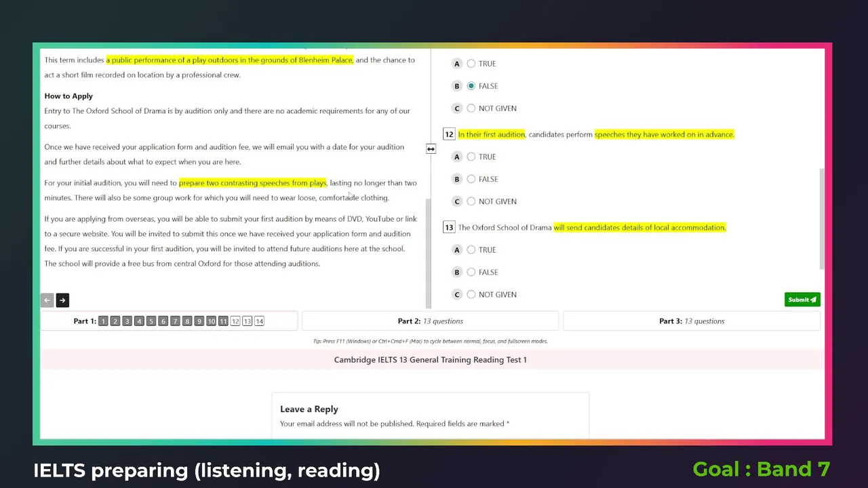Submit the test answers

tap(802, 300)
